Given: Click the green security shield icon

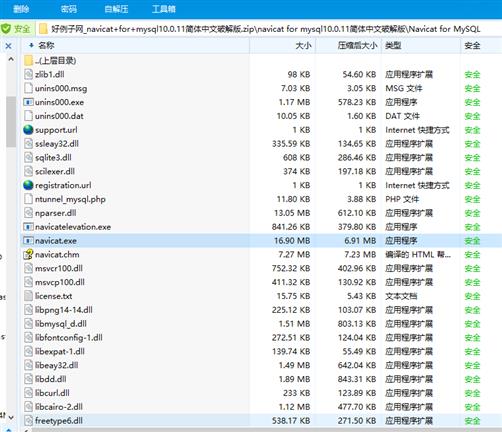Looking at the screenshot, I should coord(6,29).
